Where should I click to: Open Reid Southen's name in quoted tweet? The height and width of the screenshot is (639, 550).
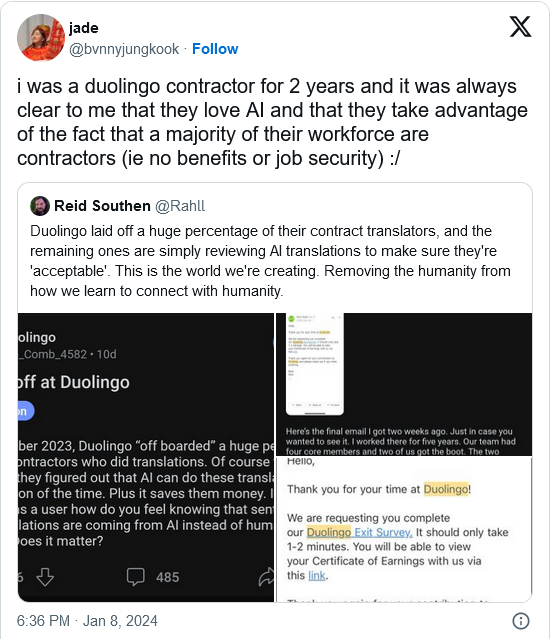pos(102,206)
